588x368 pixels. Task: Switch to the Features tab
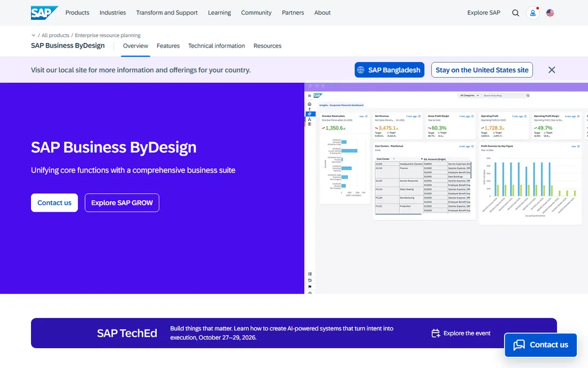click(x=168, y=46)
